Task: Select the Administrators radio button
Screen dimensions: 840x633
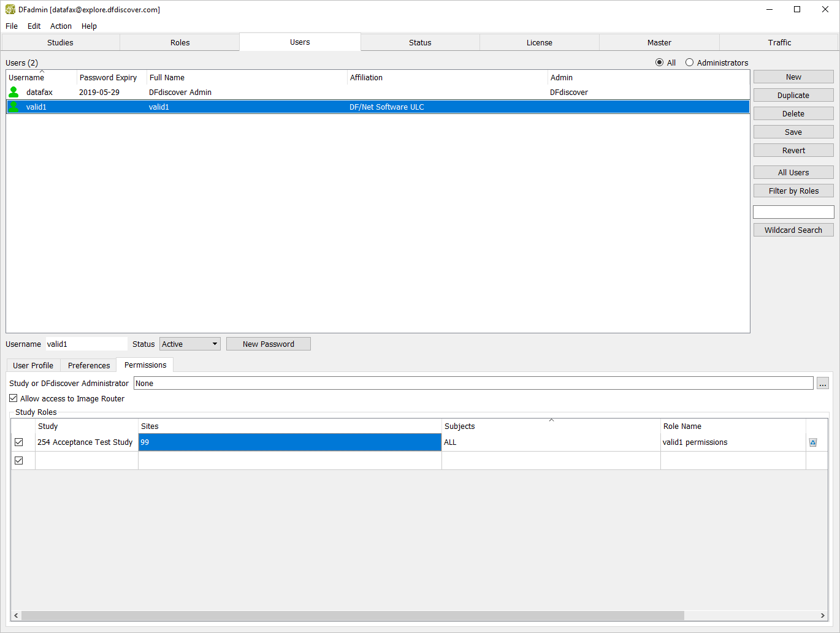Action: coord(690,63)
